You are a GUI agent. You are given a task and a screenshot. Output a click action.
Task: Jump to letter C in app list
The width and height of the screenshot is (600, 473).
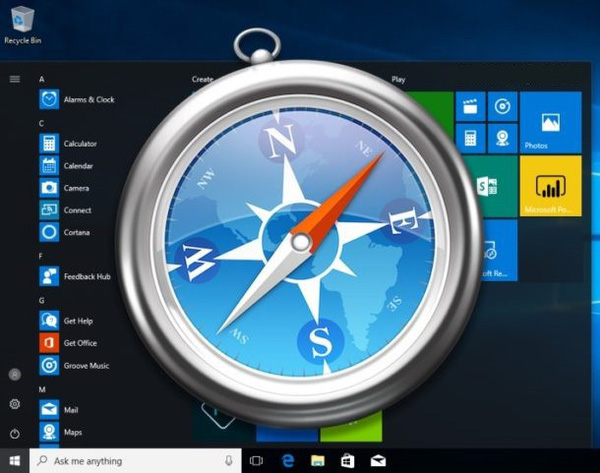point(41,123)
